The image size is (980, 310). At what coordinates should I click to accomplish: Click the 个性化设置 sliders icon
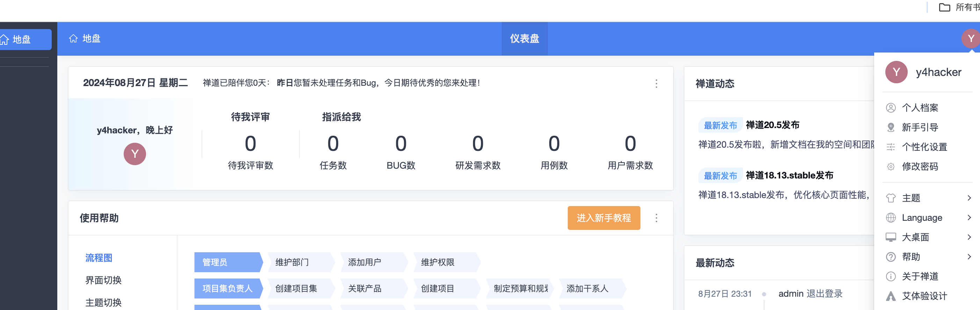891,147
